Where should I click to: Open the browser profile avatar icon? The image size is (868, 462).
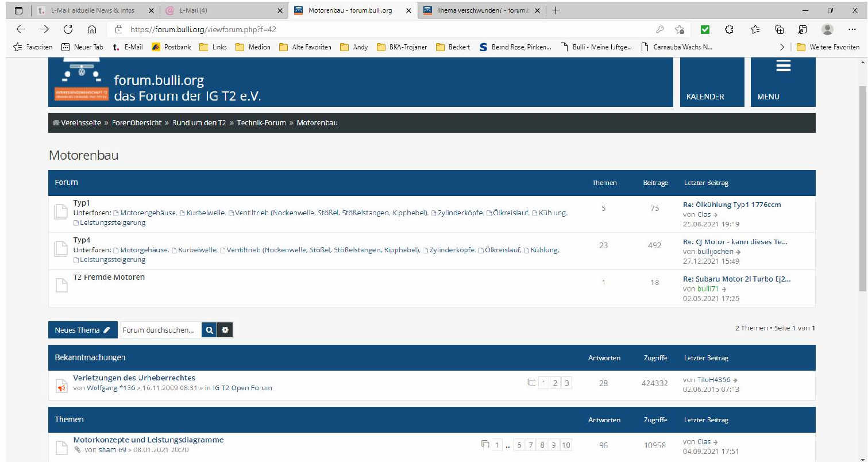click(827, 29)
